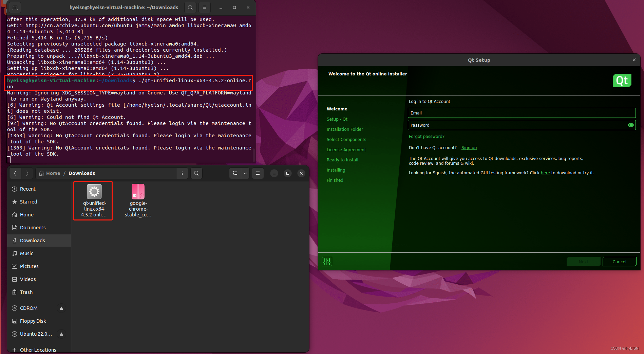Switch Files to list view

point(234,173)
